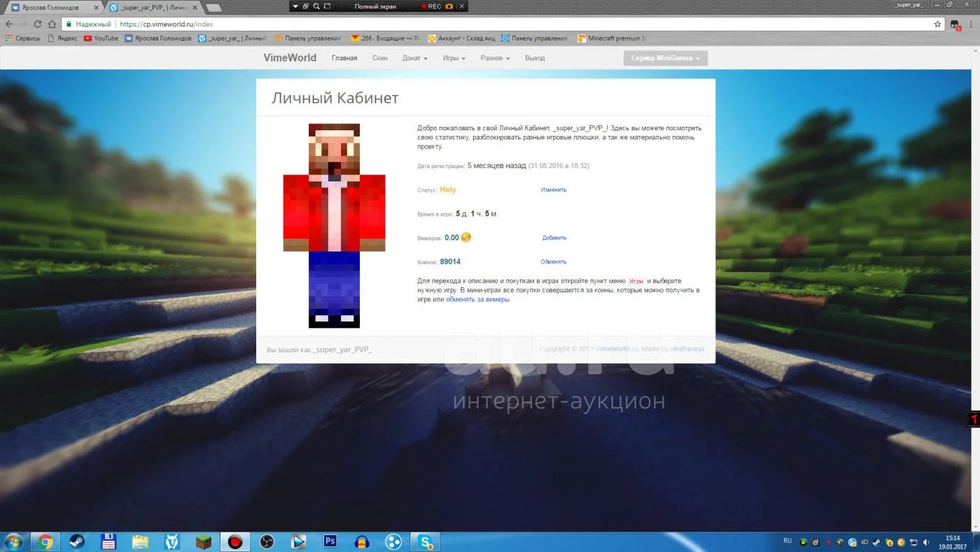980x552 pixels.
Task: Reload the current page
Action: pos(37,24)
